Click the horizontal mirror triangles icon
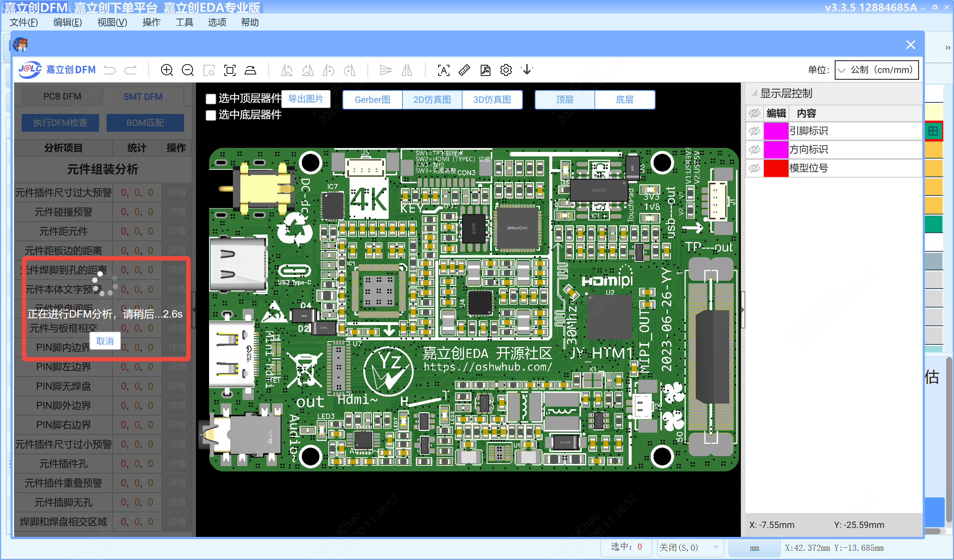 [407, 70]
